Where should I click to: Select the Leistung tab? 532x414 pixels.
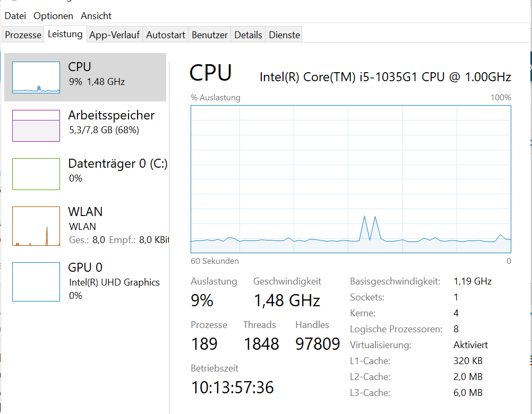65,34
